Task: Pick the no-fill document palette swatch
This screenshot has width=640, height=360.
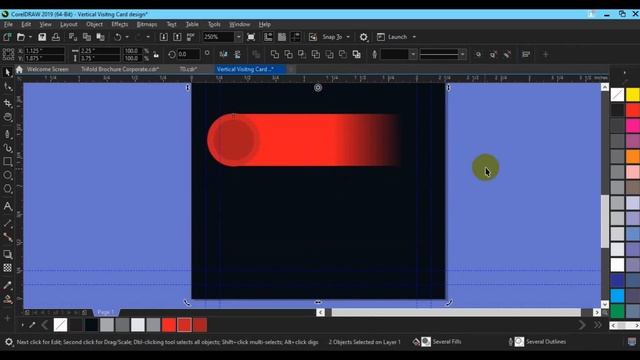Action: pos(60,325)
